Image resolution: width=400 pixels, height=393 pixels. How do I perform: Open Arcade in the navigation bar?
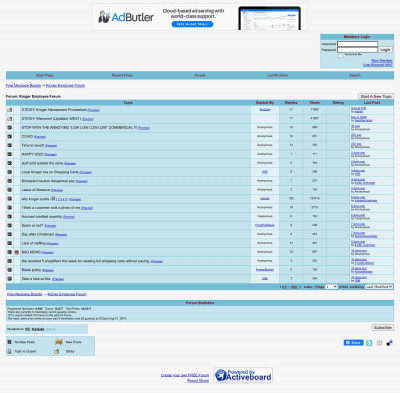click(200, 75)
